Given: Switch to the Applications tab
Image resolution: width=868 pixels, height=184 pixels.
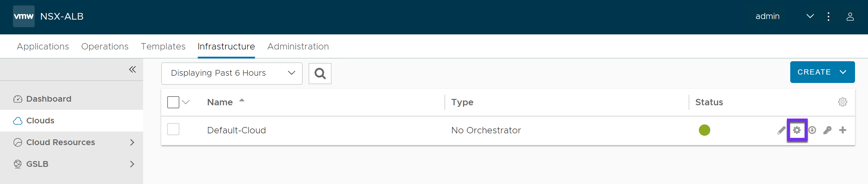Looking at the screenshot, I should (x=43, y=46).
